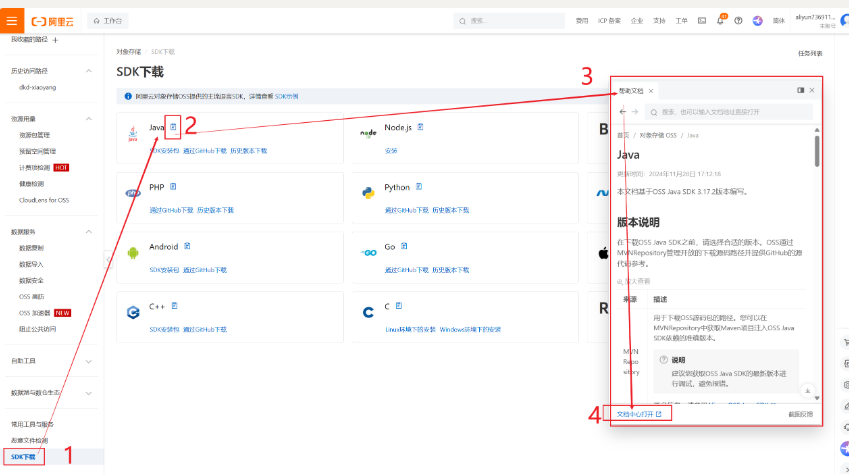Open the Python documentation icon

[419, 186]
